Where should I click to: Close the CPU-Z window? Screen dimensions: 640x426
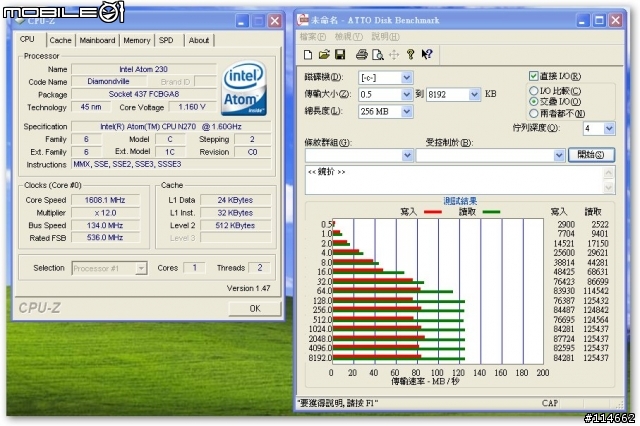(275, 21)
